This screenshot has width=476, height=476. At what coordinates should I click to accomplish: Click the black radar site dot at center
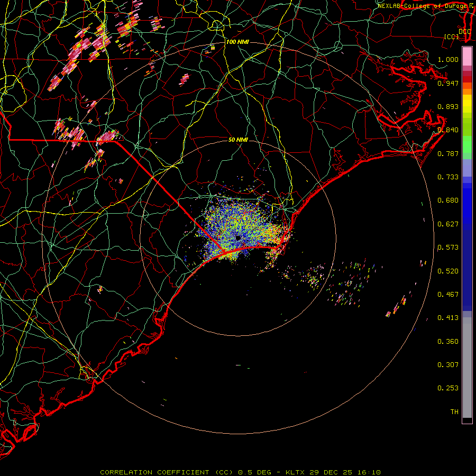coord(238,238)
